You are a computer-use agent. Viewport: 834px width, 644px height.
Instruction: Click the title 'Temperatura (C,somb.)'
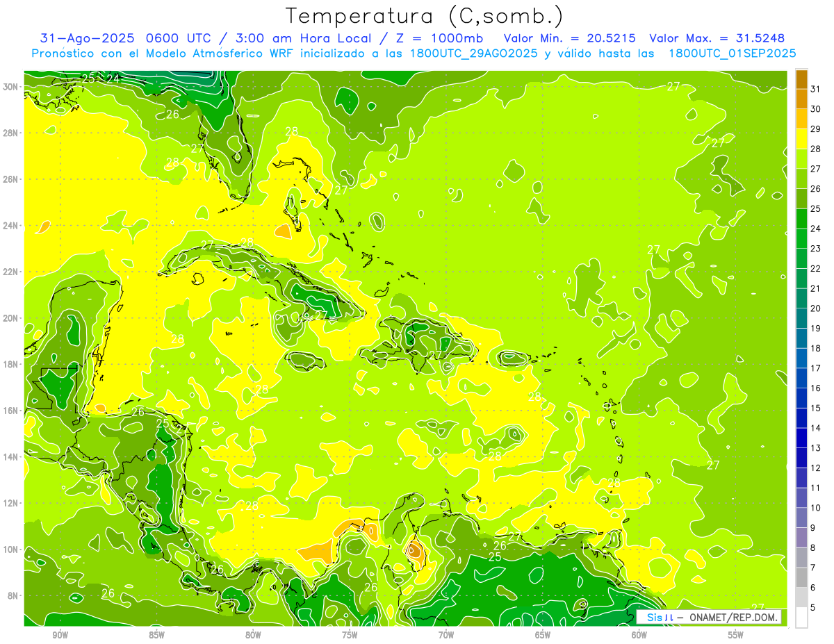click(x=425, y=15)
